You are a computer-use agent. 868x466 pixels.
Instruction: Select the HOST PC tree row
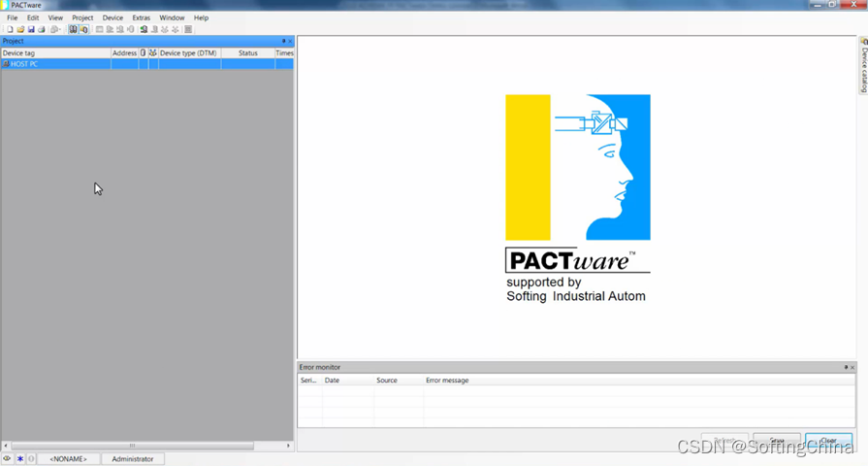[x=147, y=64]
